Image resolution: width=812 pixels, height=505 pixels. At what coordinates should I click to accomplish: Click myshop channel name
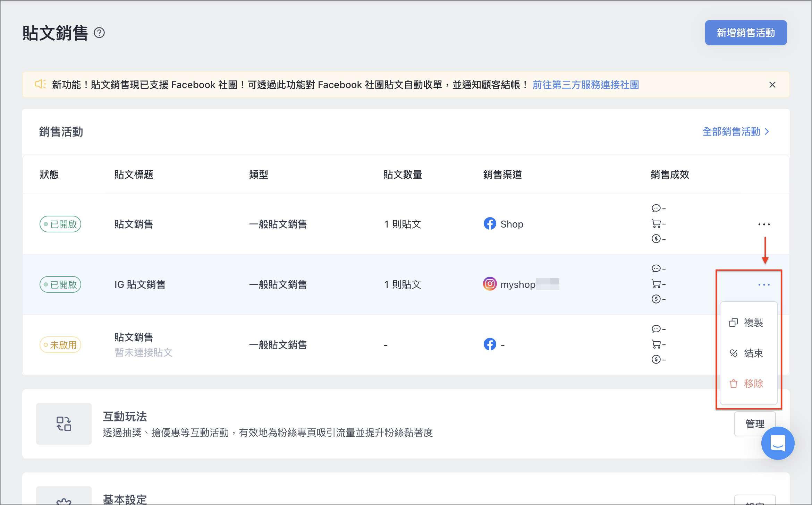tap(518, 285)
